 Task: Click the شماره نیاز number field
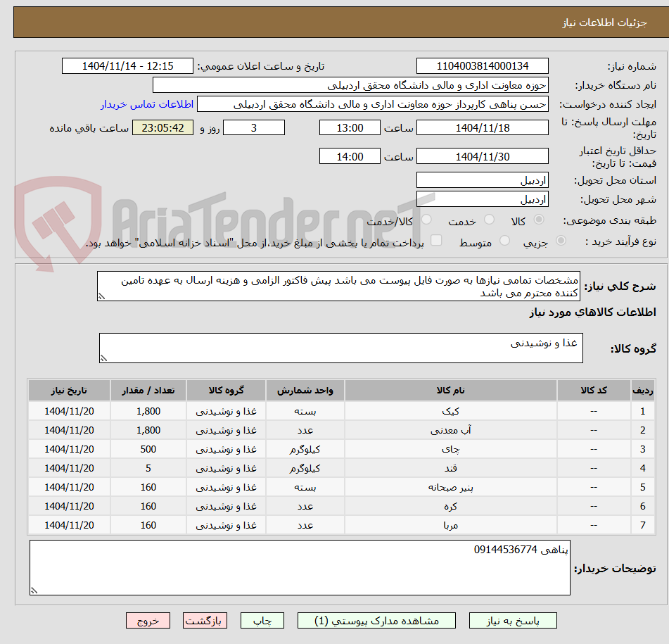point(482,66)
